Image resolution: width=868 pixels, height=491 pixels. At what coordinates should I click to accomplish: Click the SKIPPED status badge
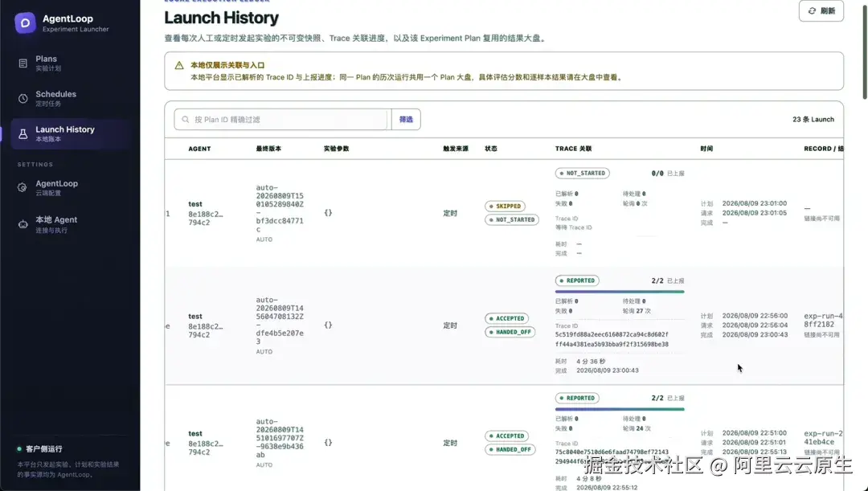point(505,206)
